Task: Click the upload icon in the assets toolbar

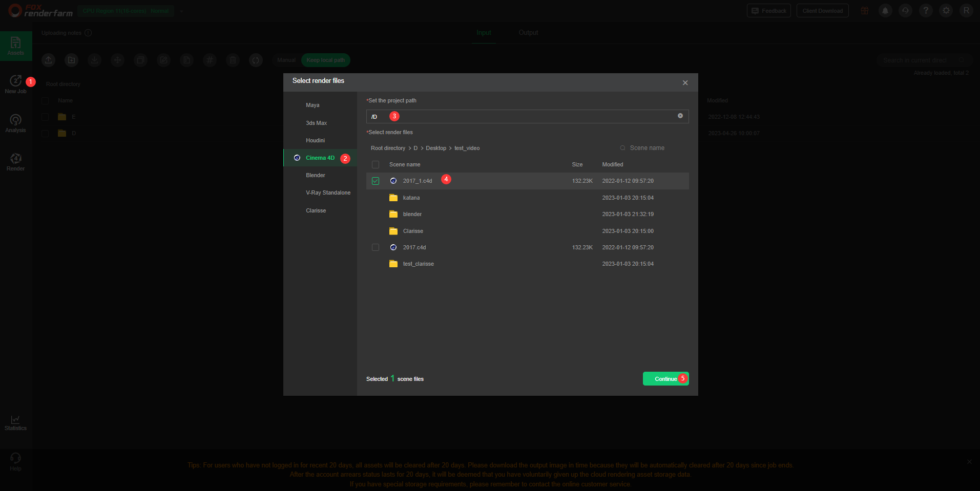Action: [49, 60]
